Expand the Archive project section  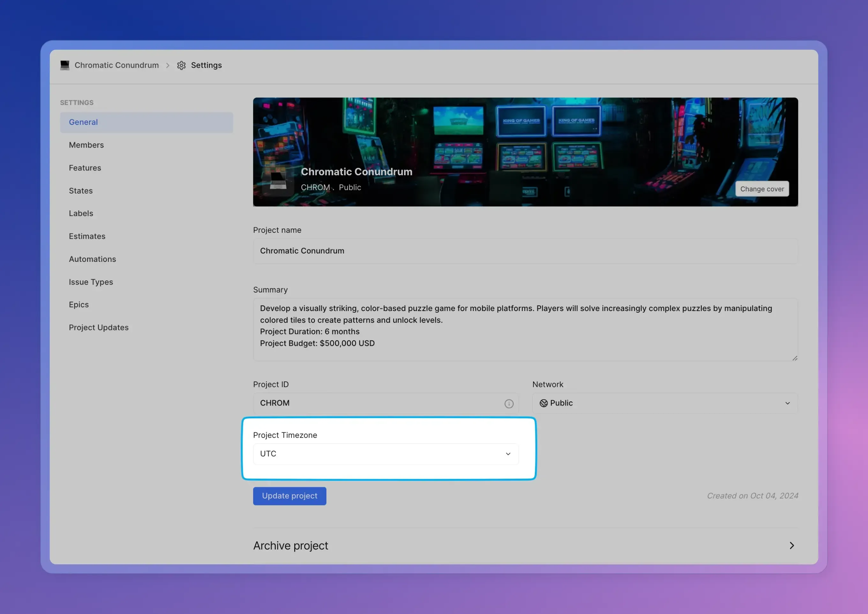click(x=791, y=546)
